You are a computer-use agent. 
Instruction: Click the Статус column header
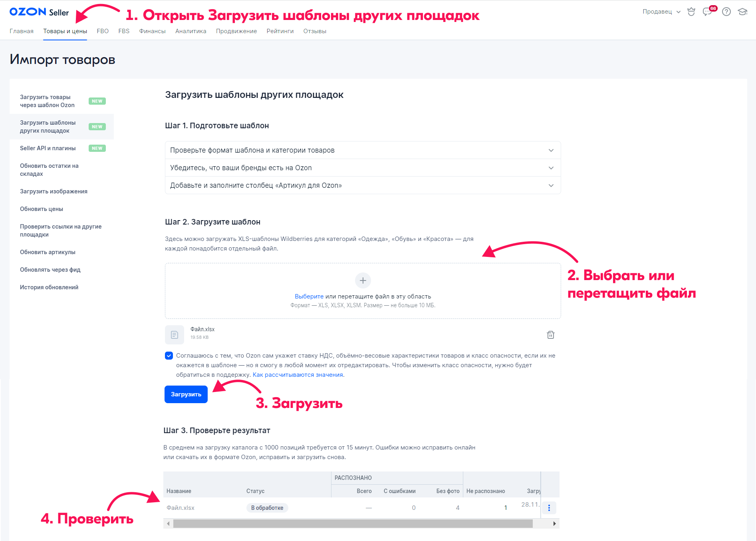256,491
